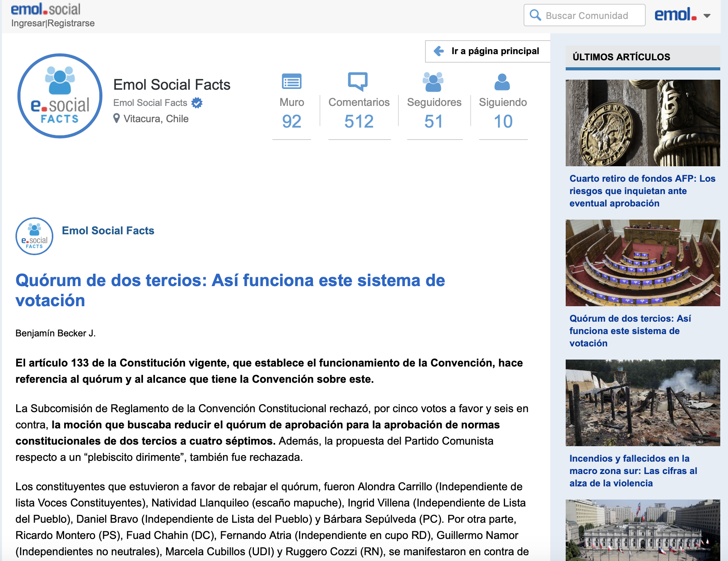Open the emol dropdown arrow
Viewport: 728px width, 561px height.
707,16
